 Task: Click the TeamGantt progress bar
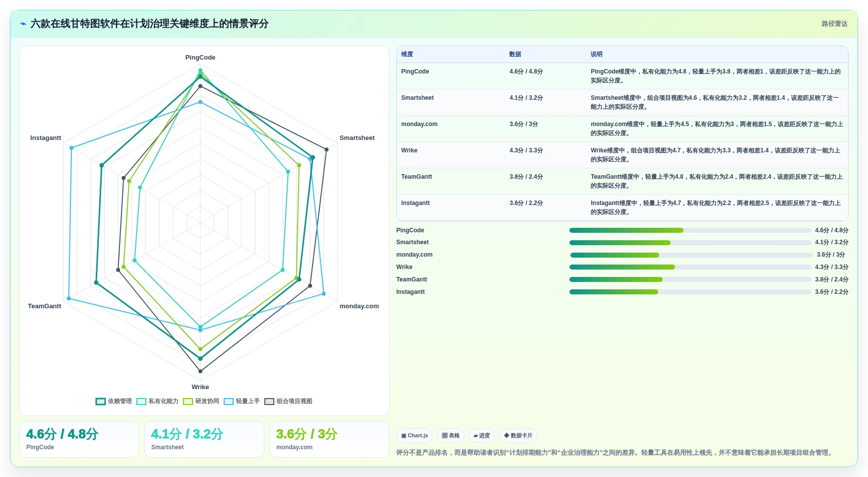[690, 279]
